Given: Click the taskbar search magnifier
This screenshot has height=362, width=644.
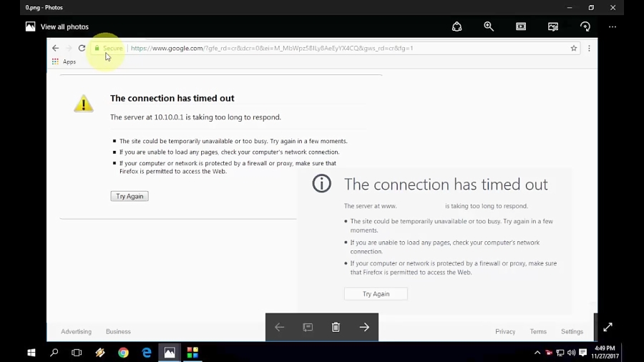Looking at the screenshot, I should point(54,353).
